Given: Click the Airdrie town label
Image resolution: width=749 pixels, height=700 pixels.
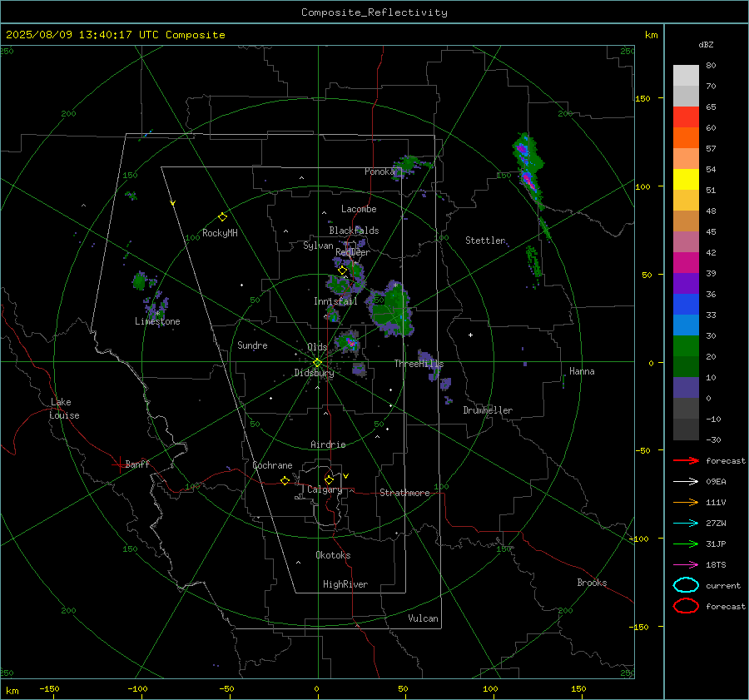Looking at the screenshot, I should 328,444.
